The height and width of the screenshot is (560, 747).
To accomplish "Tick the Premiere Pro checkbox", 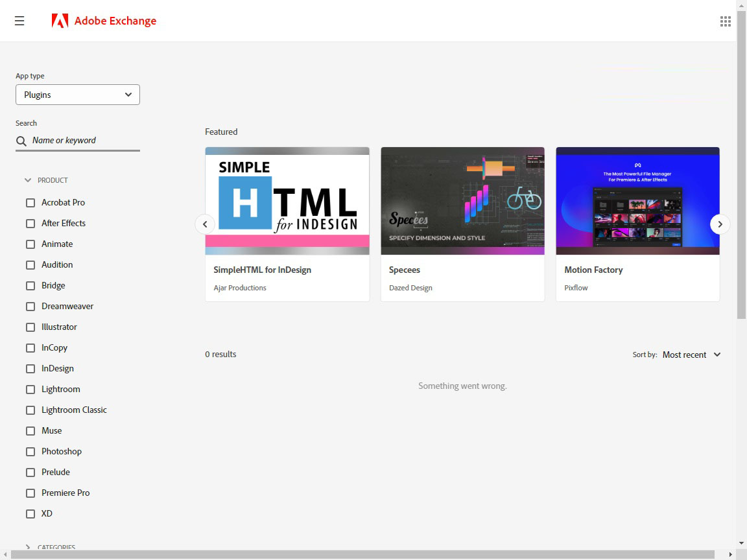I will tap(30, 493).
